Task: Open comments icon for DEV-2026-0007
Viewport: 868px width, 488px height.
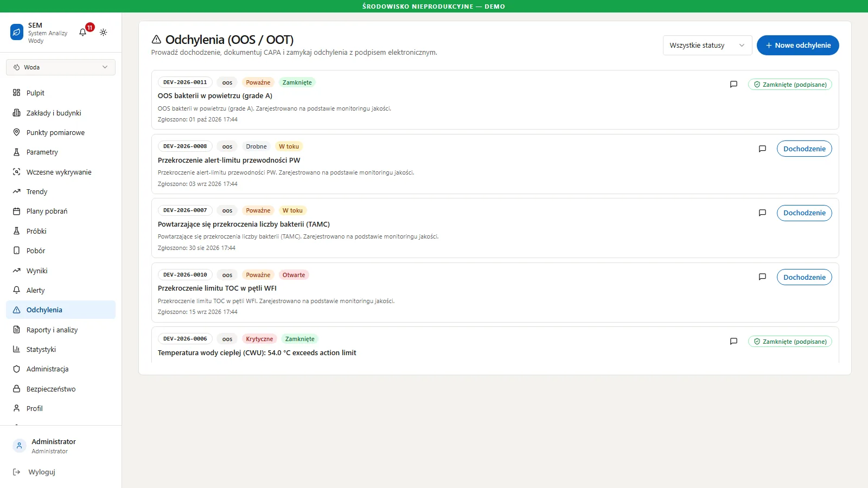Action: click(762, 213)
